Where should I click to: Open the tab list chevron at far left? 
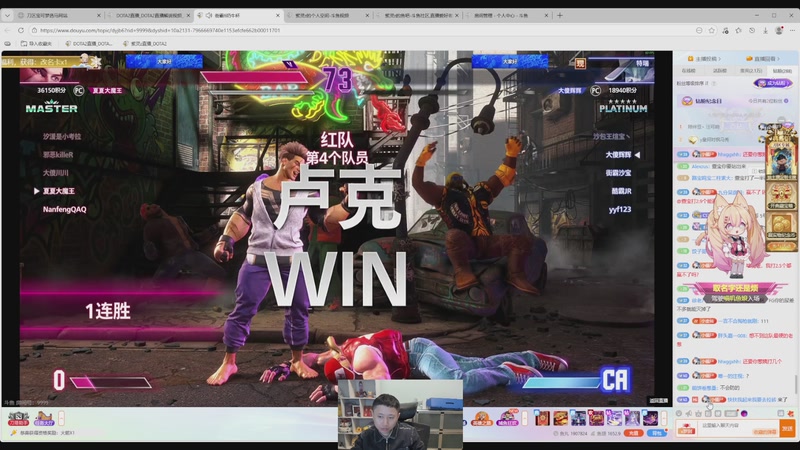(7, 15)
